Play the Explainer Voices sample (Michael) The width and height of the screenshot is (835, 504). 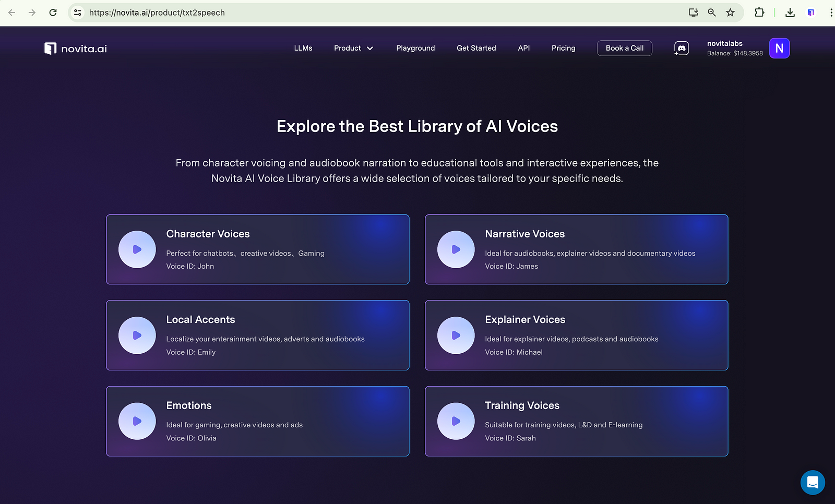tap(456, 335)
